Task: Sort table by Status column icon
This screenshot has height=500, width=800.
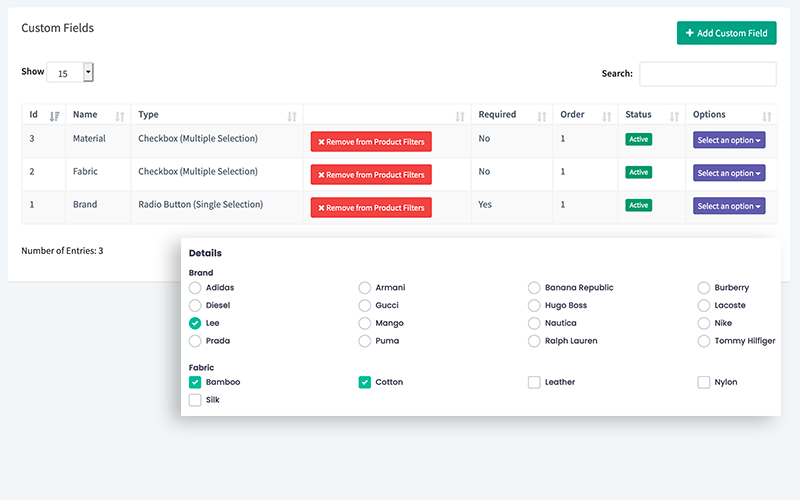Action: [674, 116]
